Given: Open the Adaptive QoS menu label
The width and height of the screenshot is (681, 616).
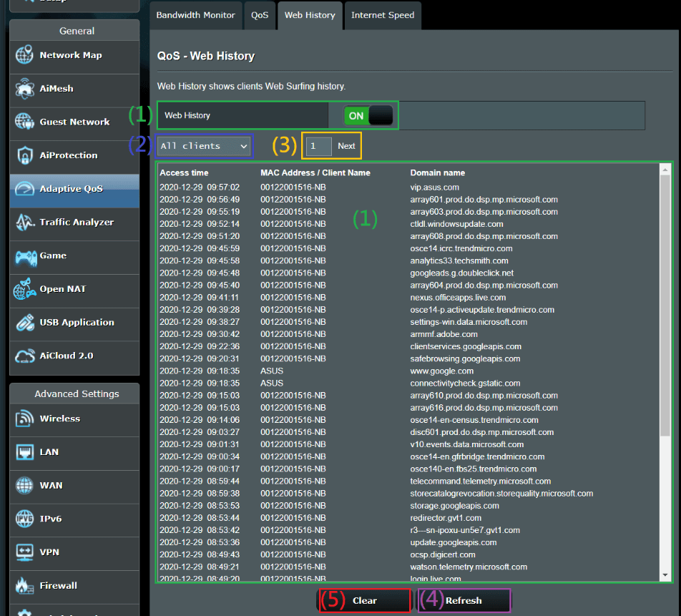Looking at the screenshot, I should 72,189.
